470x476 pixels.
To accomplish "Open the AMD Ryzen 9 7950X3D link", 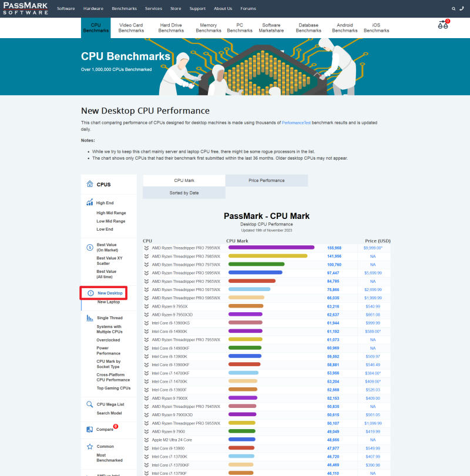I will pyautogui.click(x=172, y=315).
